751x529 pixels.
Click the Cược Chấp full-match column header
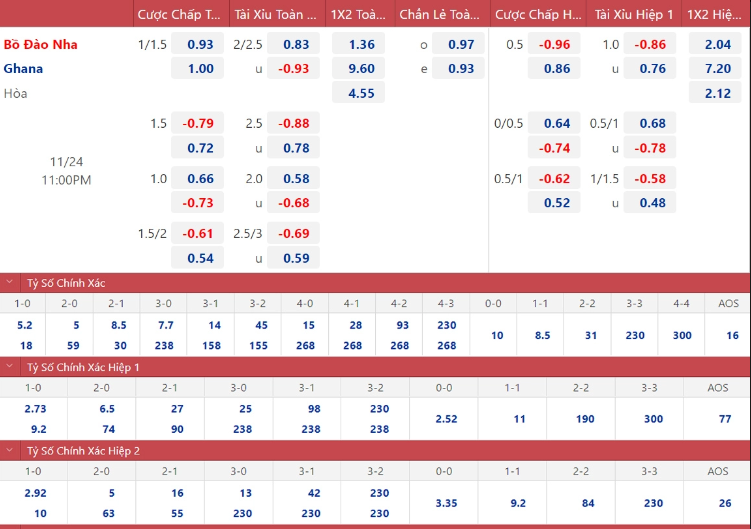(x=179, y=14)
